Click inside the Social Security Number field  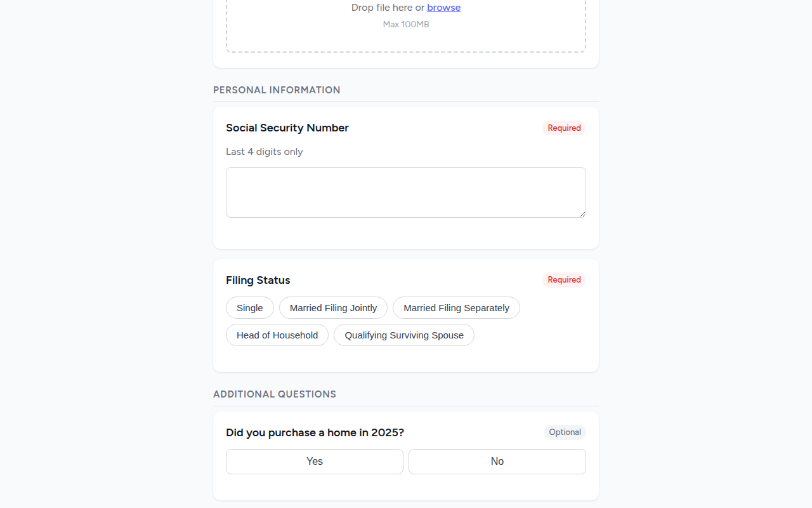(x=406, y=192)
